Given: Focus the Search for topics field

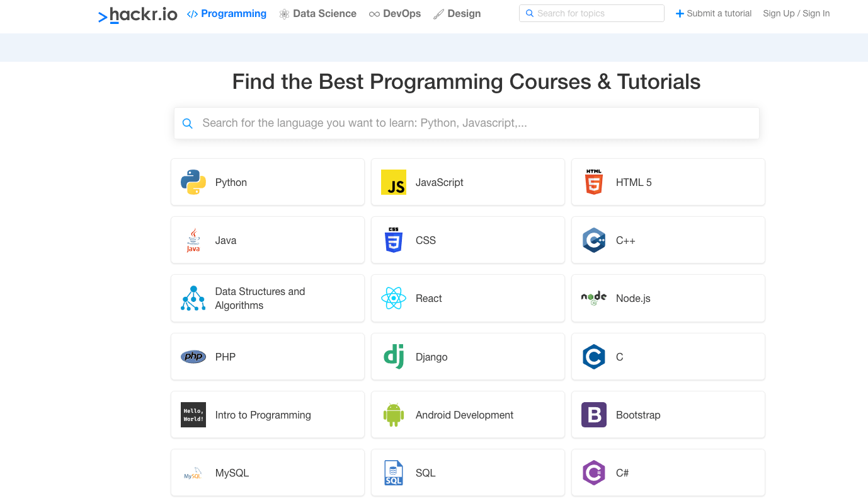Looking at the screenshot, I should coord(591,13).
